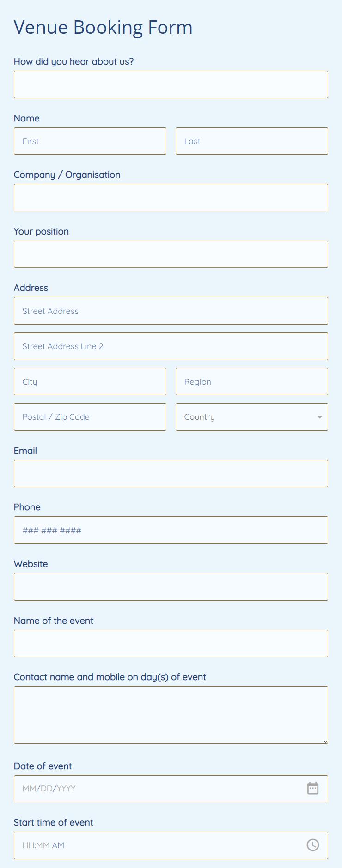342x868 pixels.
Task: Click the Company / Organisation field
Action: coord(171,197)
